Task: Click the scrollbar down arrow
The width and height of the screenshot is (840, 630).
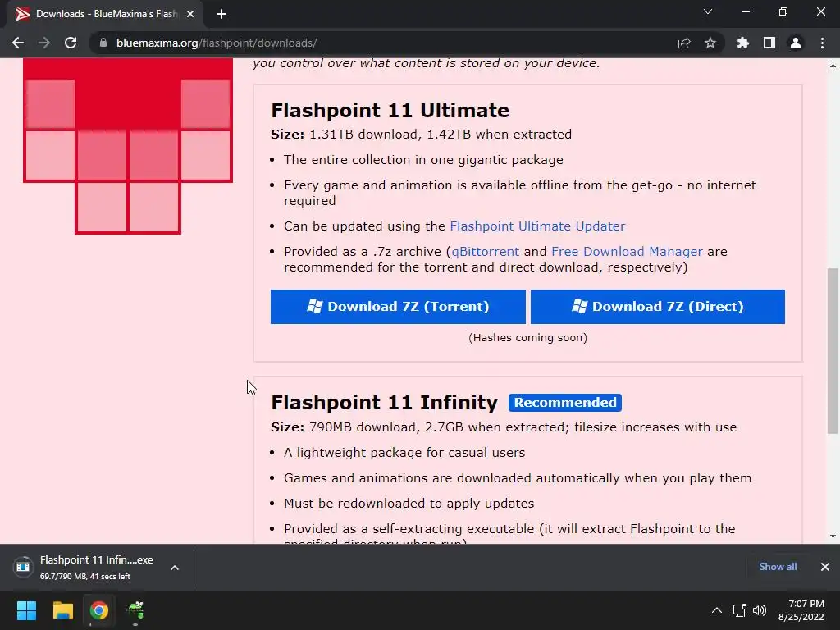Action: tap(833, 536)
